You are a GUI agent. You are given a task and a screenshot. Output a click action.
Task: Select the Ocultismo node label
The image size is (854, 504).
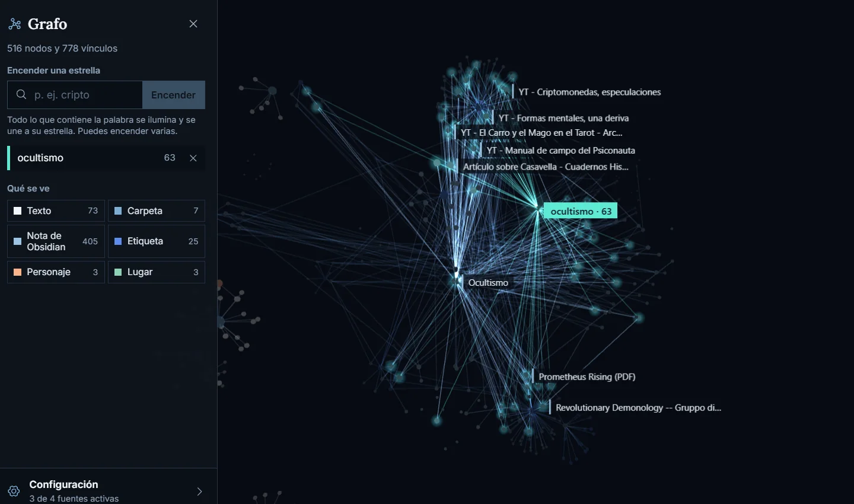pyautogui.click(x=488, y=283)
